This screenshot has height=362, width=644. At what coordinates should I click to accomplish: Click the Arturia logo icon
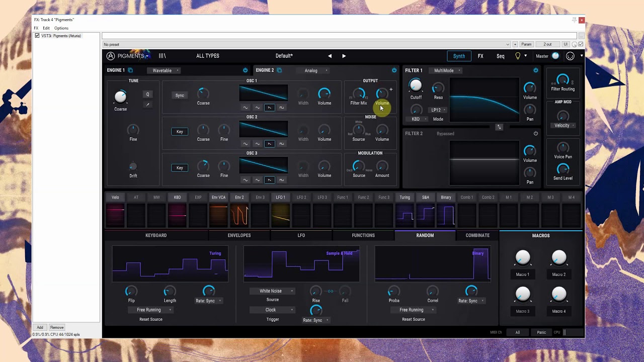111,56
